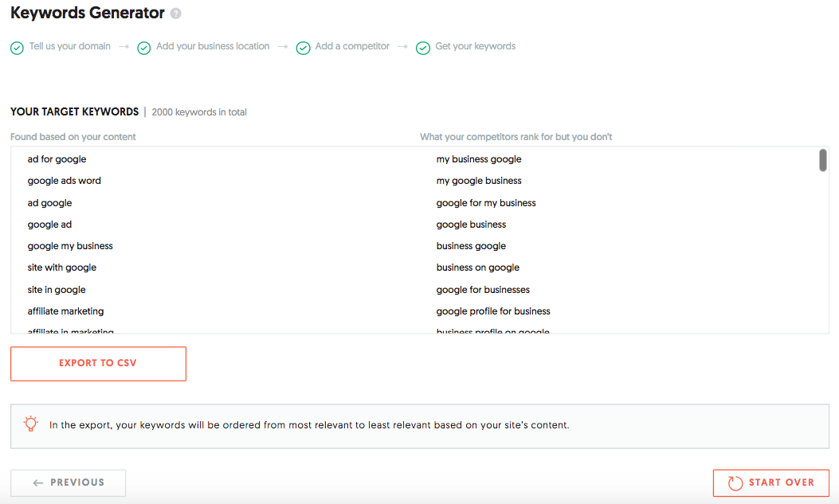Click the keyword list scrollbar thumb
Viewport: 839px width, 504px height.
tap(822, 160)
